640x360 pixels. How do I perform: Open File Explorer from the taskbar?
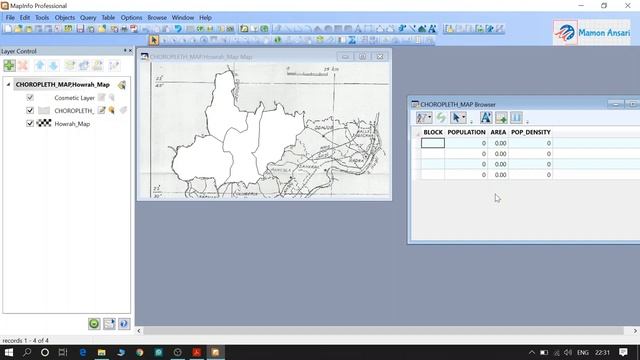pyautogui.click(x=102, y=352)
